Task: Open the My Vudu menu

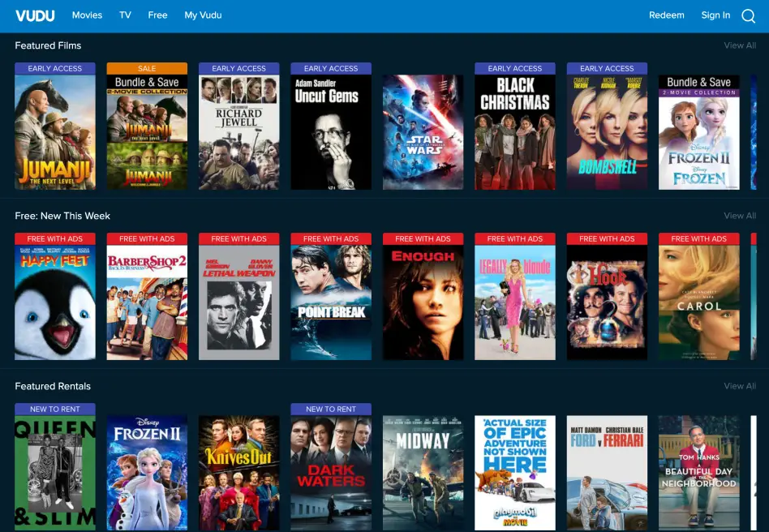Action: pos(203,15)
